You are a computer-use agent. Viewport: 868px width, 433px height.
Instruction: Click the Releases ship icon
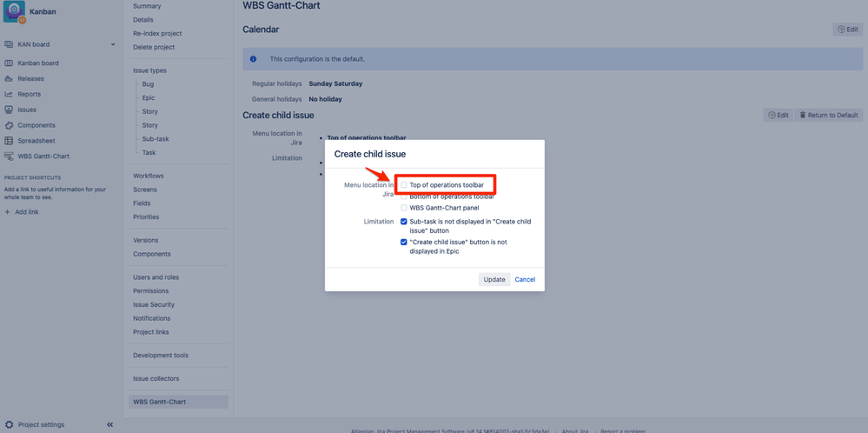click(9, 78)
